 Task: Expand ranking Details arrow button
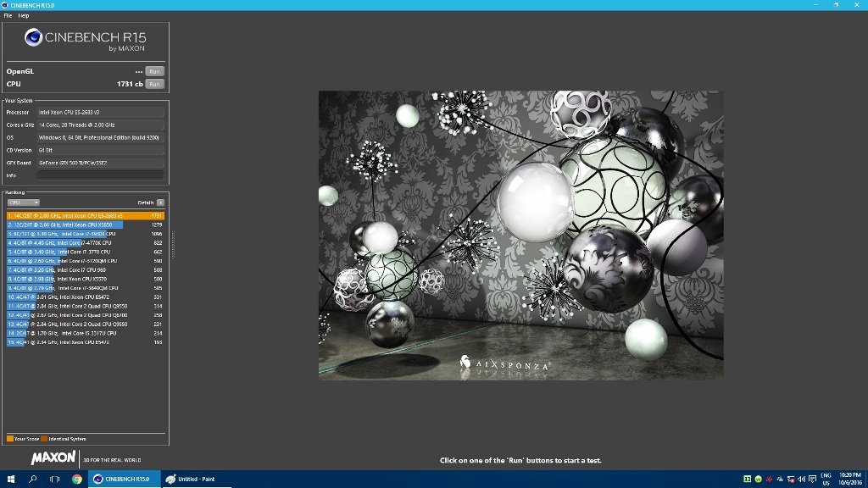coord(160,202)
